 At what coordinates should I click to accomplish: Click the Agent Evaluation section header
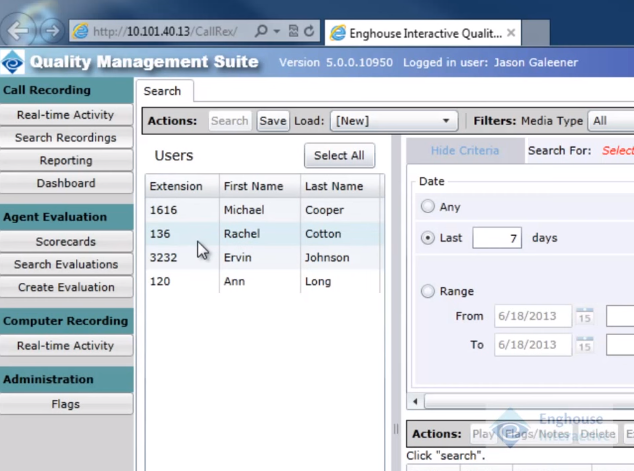click(66, 217)
